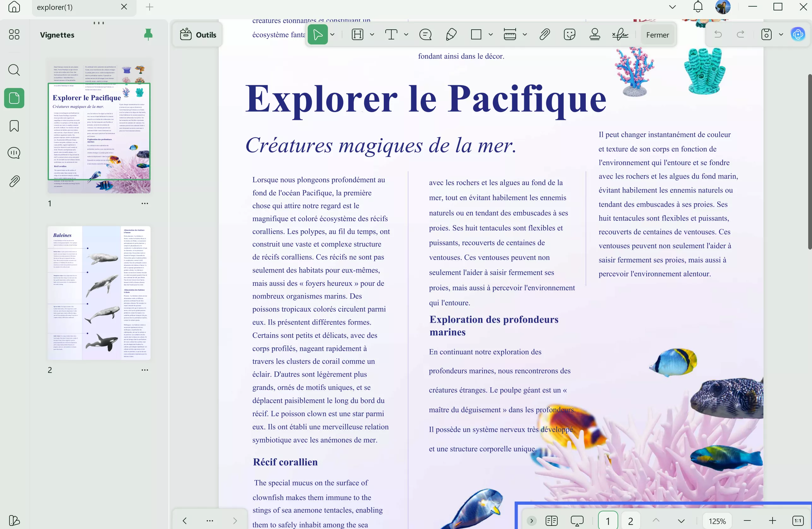Screen dimensions: 812x529
Task: Switch to 1:1 actual size view
Action: pyautogui.click(x=798, y=520)
